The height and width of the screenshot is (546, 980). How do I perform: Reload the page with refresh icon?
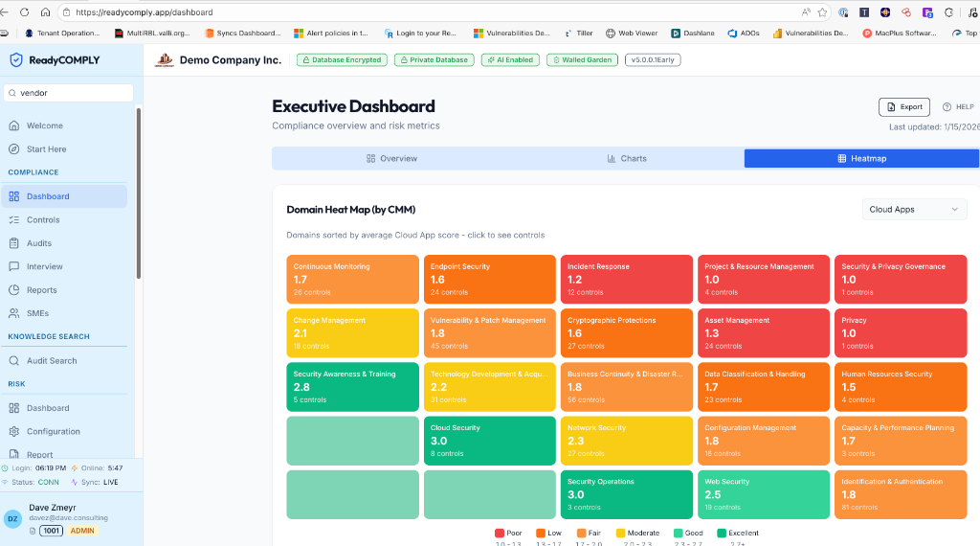(24, 11)
